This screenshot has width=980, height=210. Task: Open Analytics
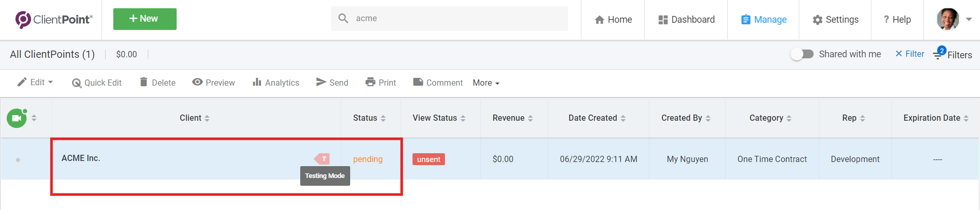point(276,83)
